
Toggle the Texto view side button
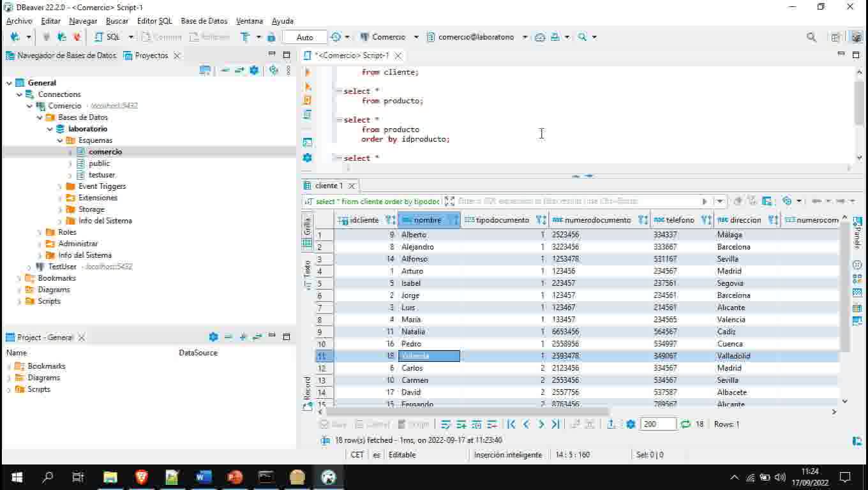point(307,276)
